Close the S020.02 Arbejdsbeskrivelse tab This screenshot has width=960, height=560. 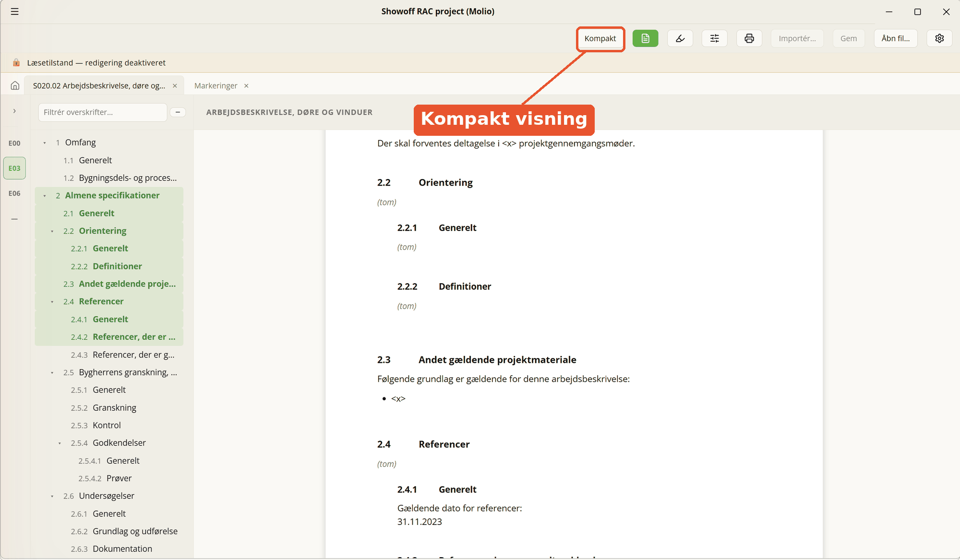pyautogui.click(x=175, y=86)
